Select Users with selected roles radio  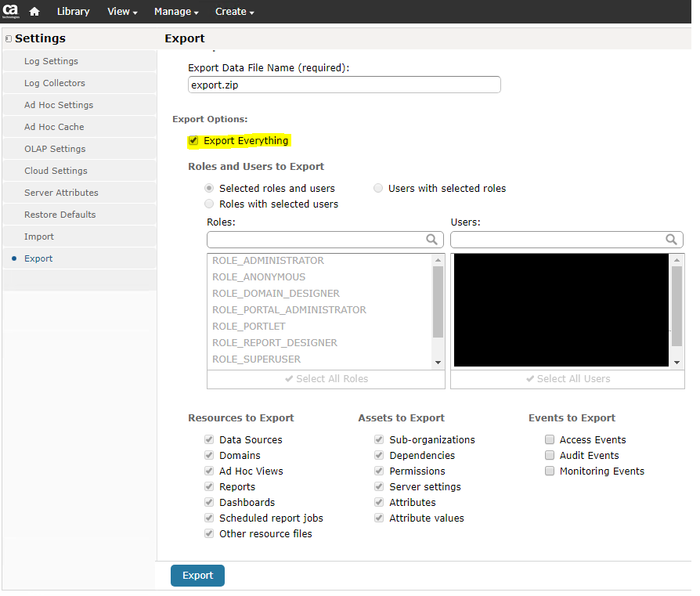[379, 189]
